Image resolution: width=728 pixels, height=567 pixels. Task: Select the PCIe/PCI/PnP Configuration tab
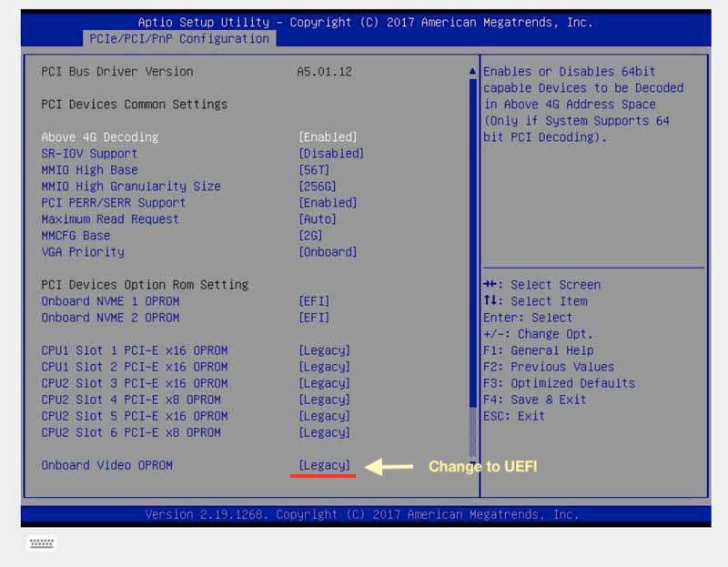[x=179, y=38]
